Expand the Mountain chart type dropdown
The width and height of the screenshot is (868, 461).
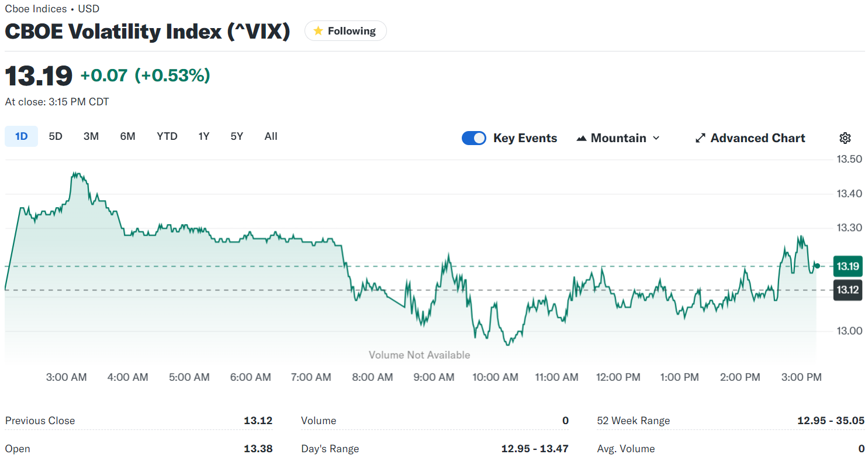click(618, 138)
